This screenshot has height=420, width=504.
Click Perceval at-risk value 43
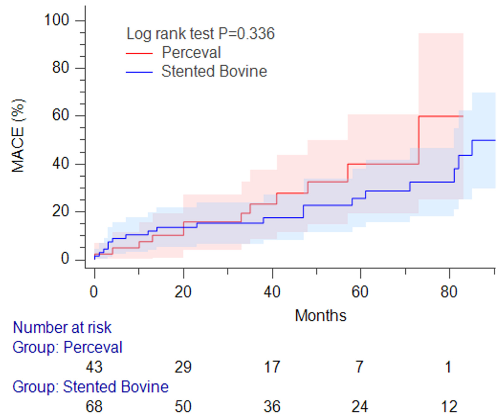coord(94,367)
